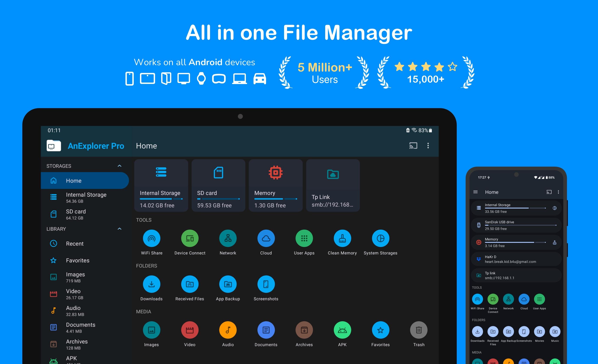This screenshot has width=598, height=364.
Task: Collapse the STORAGES section chevron
Action: [119, 166]
